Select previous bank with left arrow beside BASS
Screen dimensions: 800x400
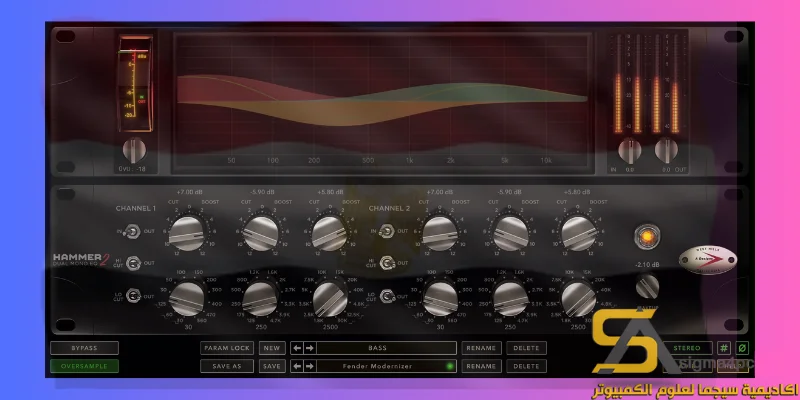coord(297,348)
